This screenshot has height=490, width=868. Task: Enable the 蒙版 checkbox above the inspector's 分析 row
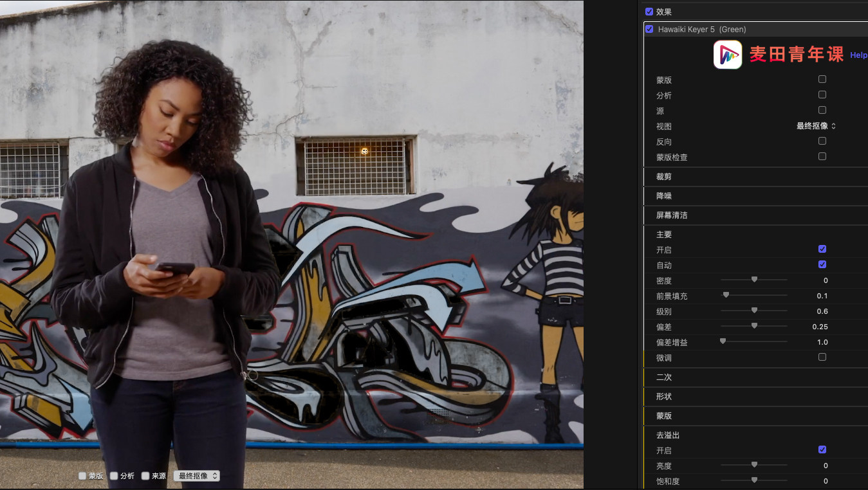click(x=822, y=79)
